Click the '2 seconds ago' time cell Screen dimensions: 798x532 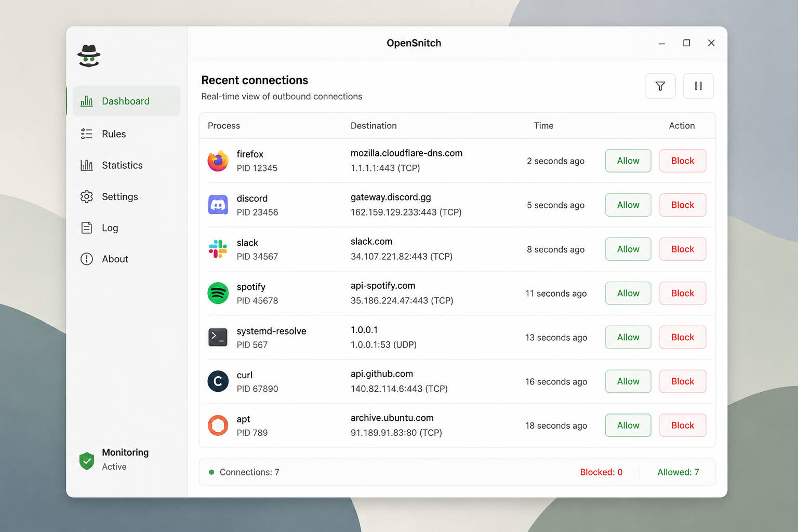tap(555, 161)
